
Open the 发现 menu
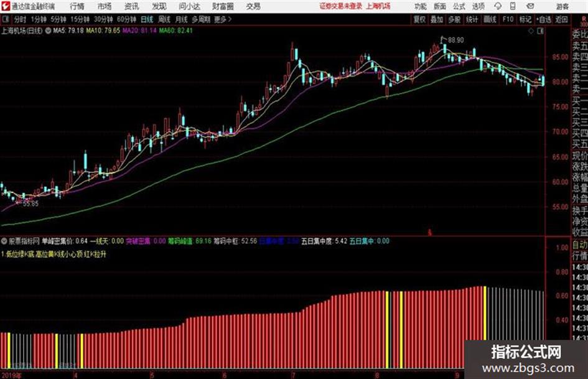pyautogui.click(x=159, y=6)
